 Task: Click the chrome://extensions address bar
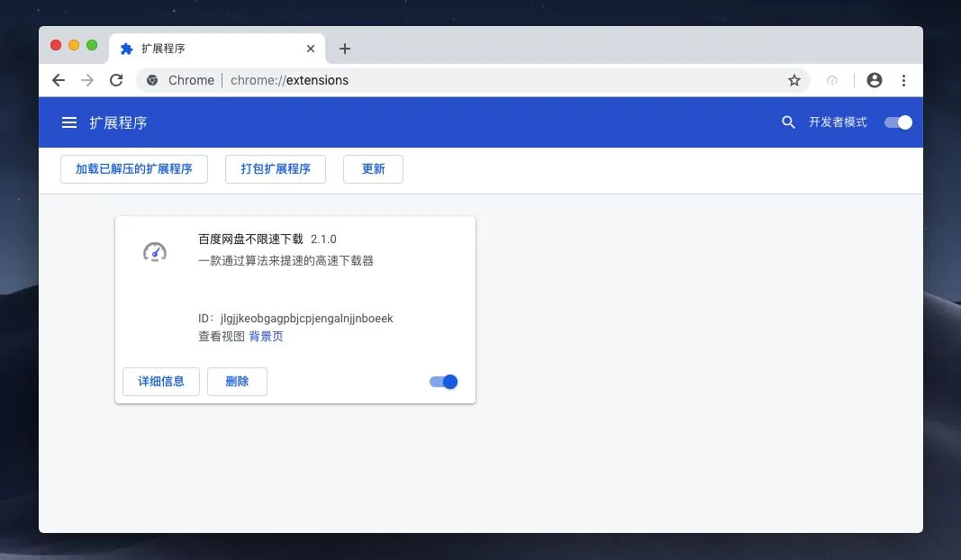pos(472,80)
